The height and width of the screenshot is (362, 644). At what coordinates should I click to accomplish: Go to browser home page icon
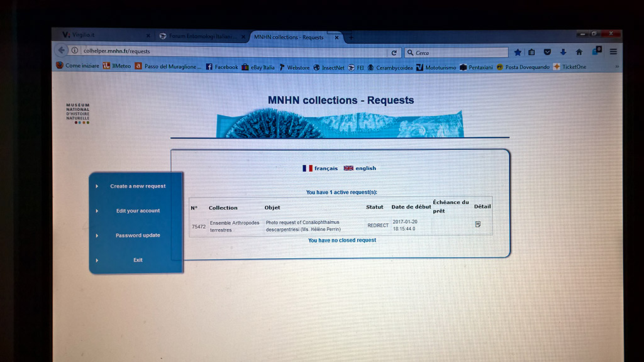coord(579,52)
